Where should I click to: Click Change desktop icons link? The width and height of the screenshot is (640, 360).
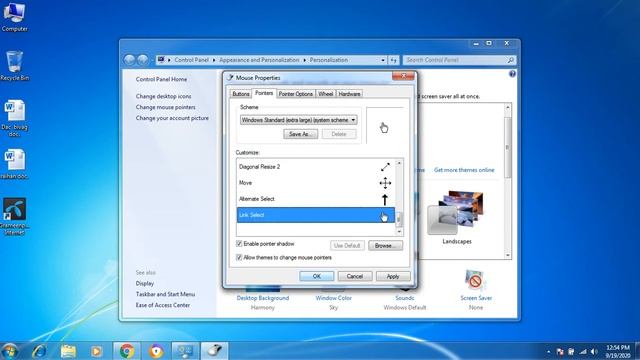point(163,96)
